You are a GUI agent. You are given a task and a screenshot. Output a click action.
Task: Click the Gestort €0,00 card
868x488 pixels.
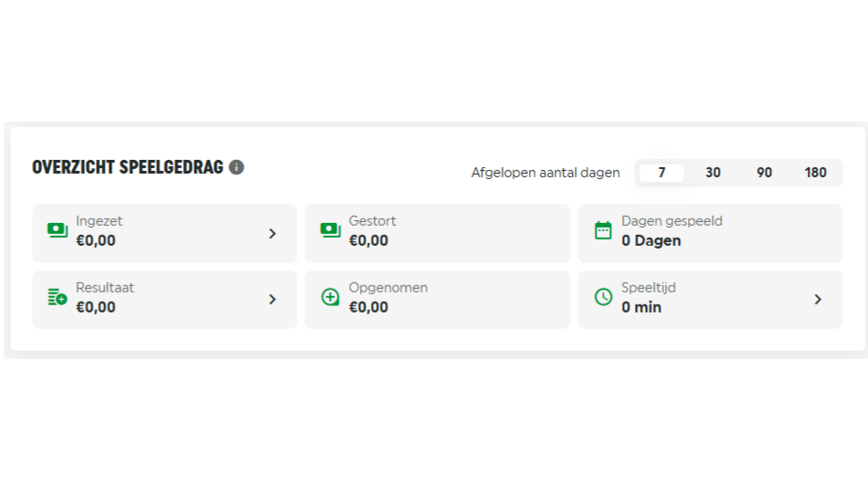coord(437,233)
